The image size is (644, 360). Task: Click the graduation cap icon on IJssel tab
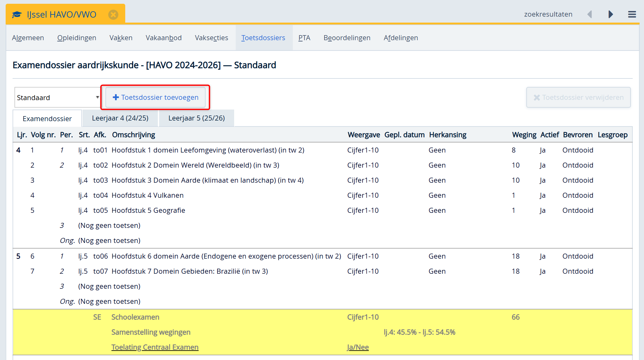(x=17, y=14)
